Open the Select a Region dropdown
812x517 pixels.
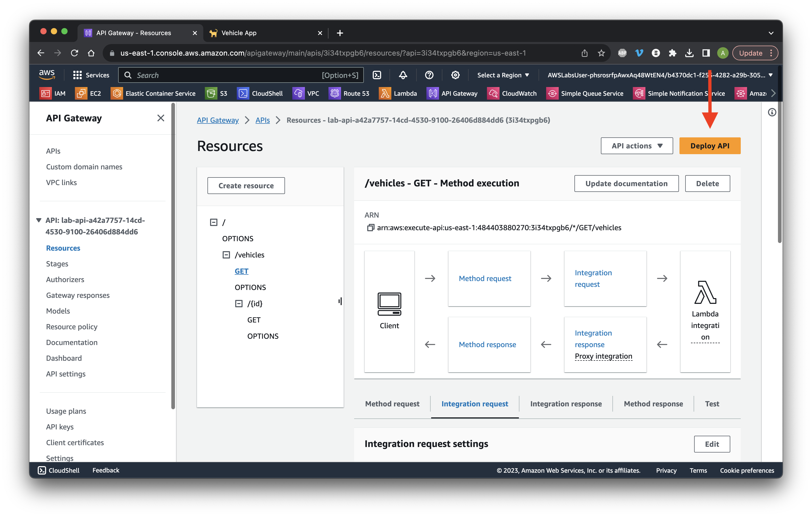(x=503, y=75)
